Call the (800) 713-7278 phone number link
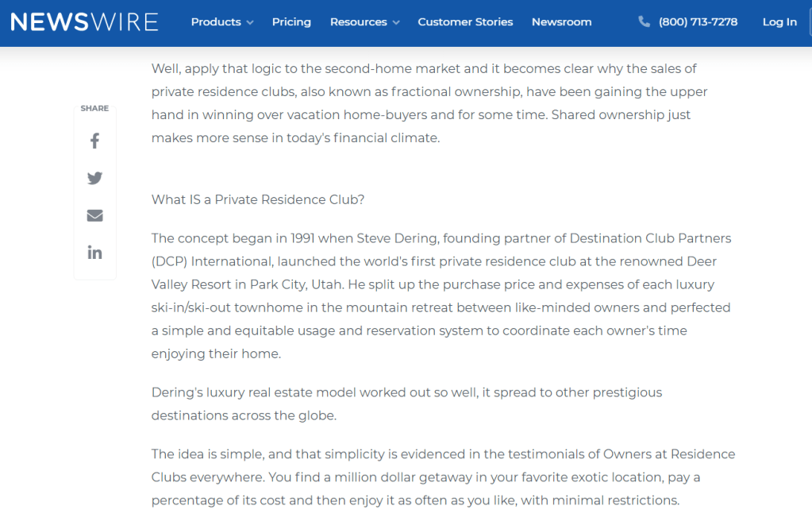The image size is (812, 529). [698, 22]
